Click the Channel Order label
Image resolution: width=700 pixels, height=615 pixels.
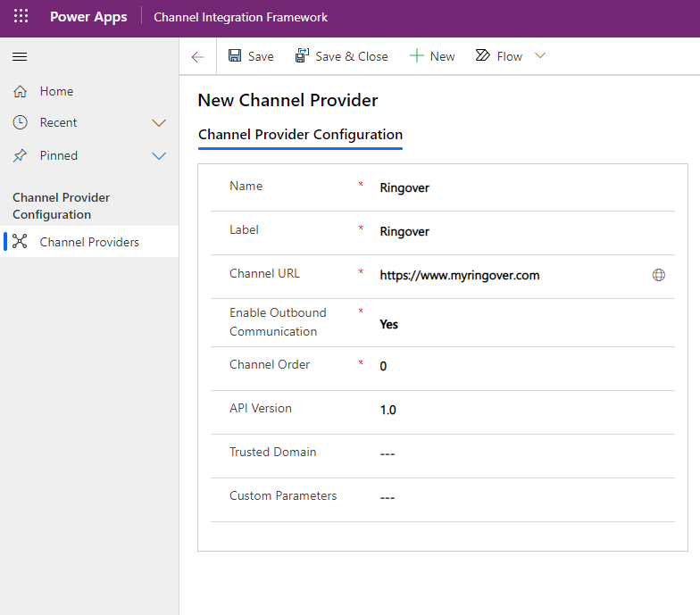[270, 364]
